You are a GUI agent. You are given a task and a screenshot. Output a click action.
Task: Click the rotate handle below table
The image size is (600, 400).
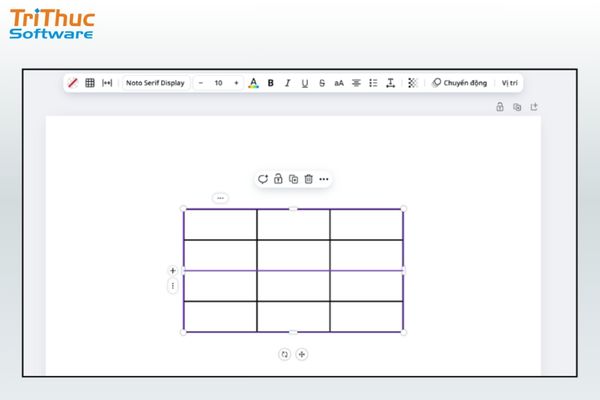coord(284,354)
